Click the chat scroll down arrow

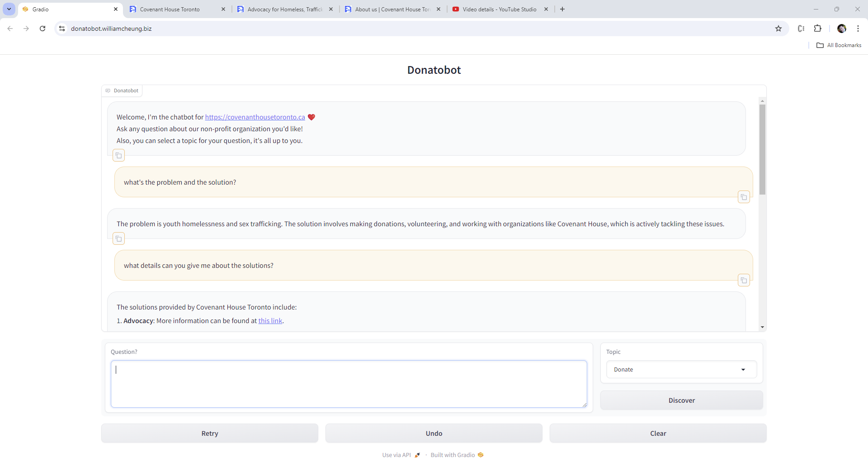pyautogui.click(x=762, y=327)
